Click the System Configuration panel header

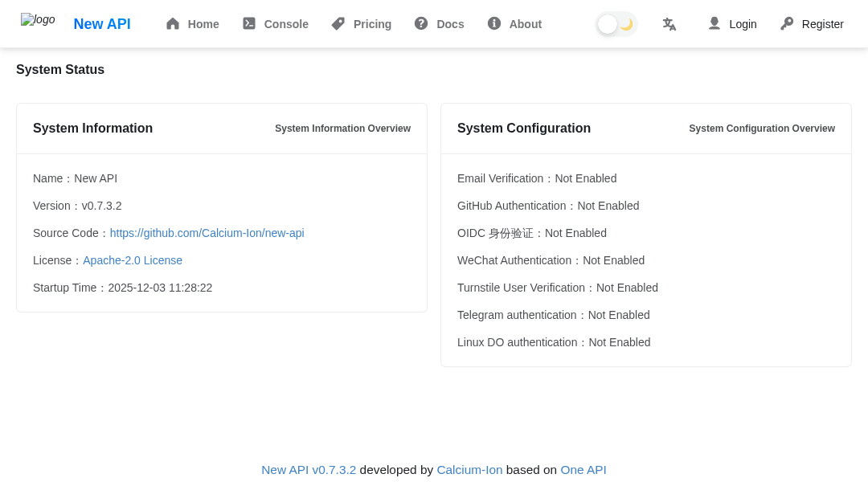[x=524, y=129]
